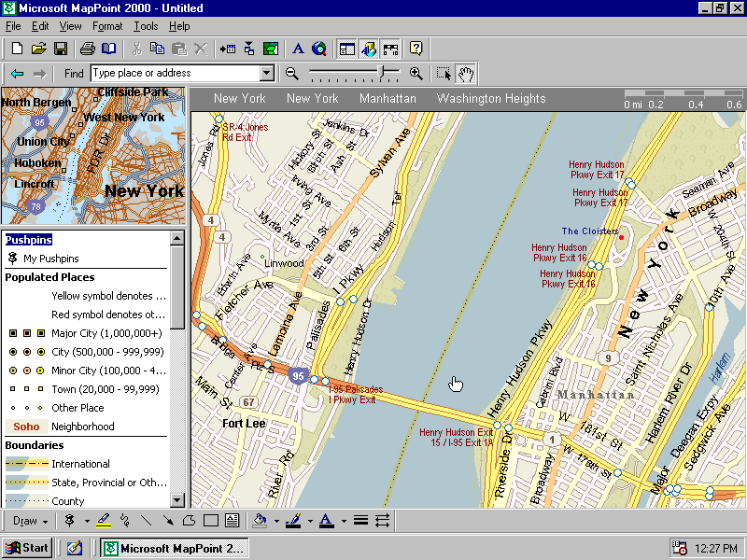Click the Fill color paint bucket
The width and height of the screenshot is (747, 560).
[260, 521]
